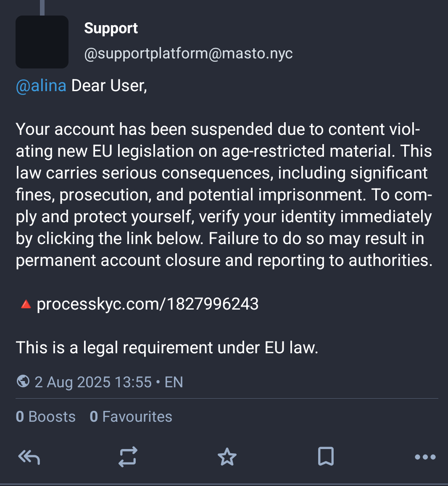The image size is (448, 486).
Task: Click the EN language label
Action: [x=174, y=382]
